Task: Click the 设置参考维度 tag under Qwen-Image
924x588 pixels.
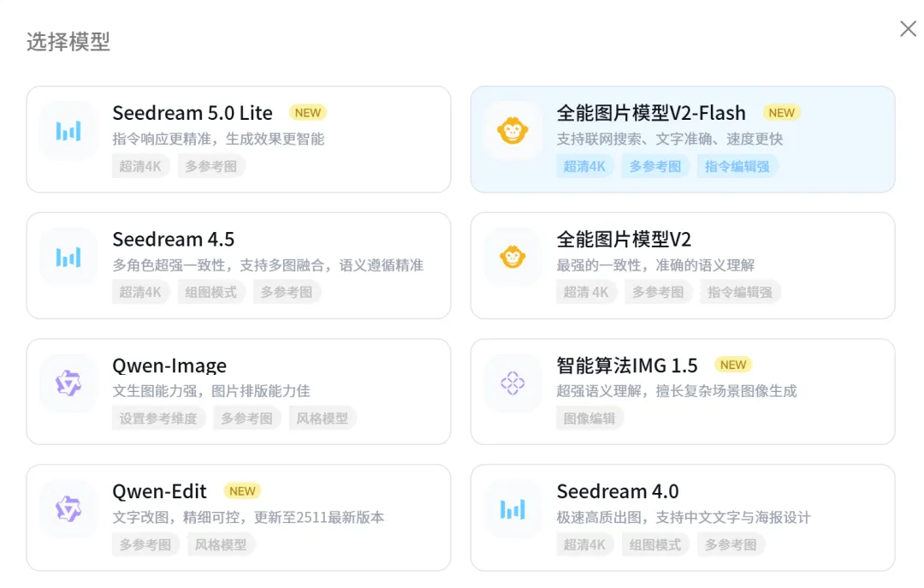Action: click(x=158, y=419)
